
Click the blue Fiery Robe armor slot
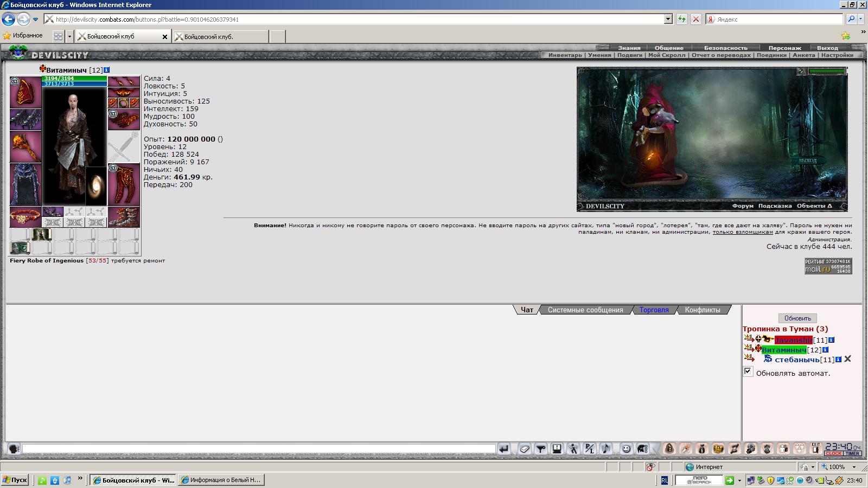[25, 184]
